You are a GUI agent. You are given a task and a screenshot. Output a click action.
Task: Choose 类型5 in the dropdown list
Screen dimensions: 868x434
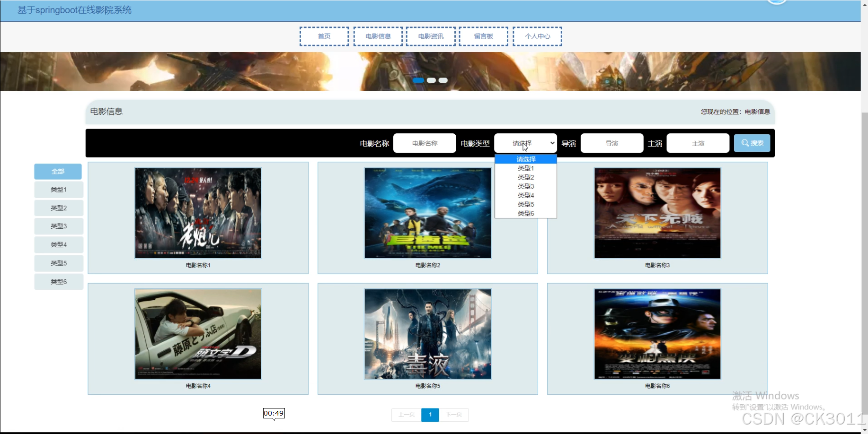526,204
